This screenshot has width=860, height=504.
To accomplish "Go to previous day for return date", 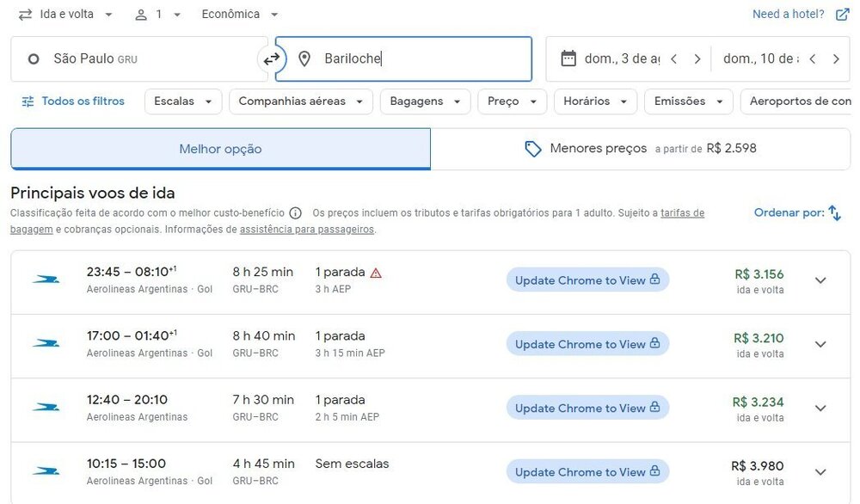I will tap(812, 59).
